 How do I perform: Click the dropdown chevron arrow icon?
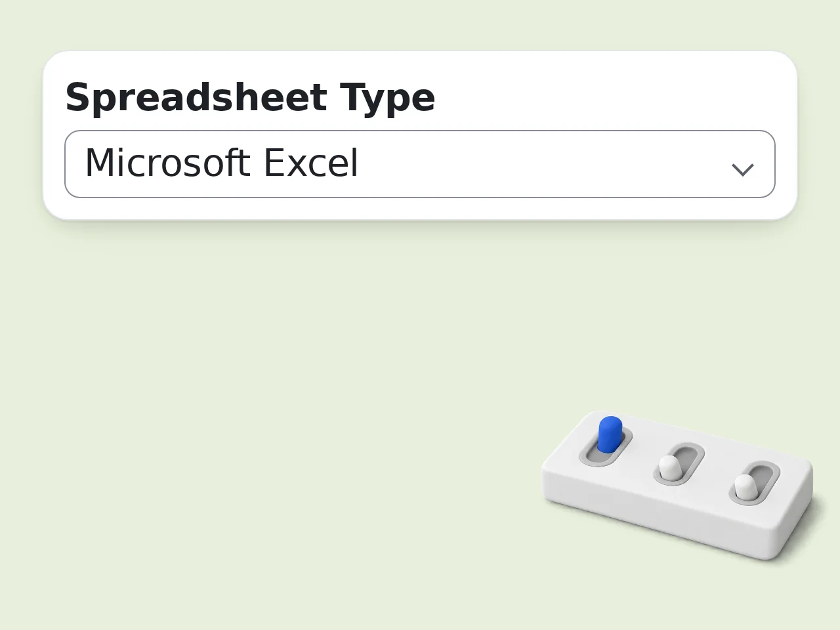click(742, 170)
